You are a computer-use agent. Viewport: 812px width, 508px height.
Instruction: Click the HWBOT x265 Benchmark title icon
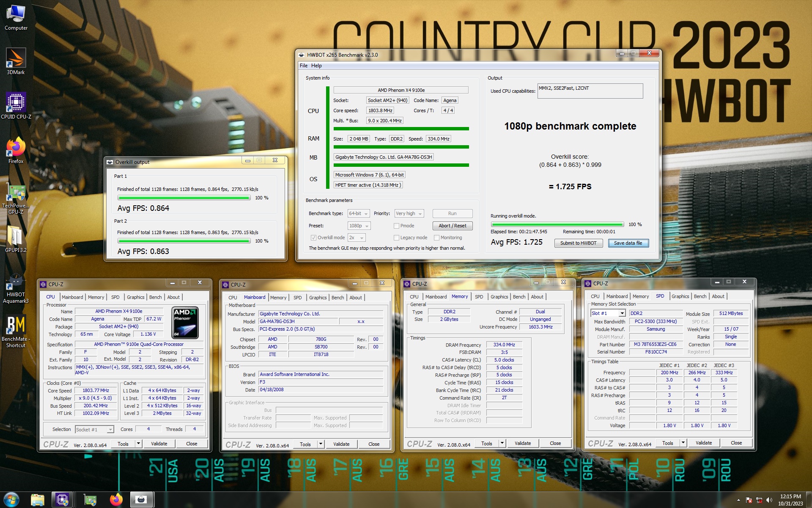(302, 55)
